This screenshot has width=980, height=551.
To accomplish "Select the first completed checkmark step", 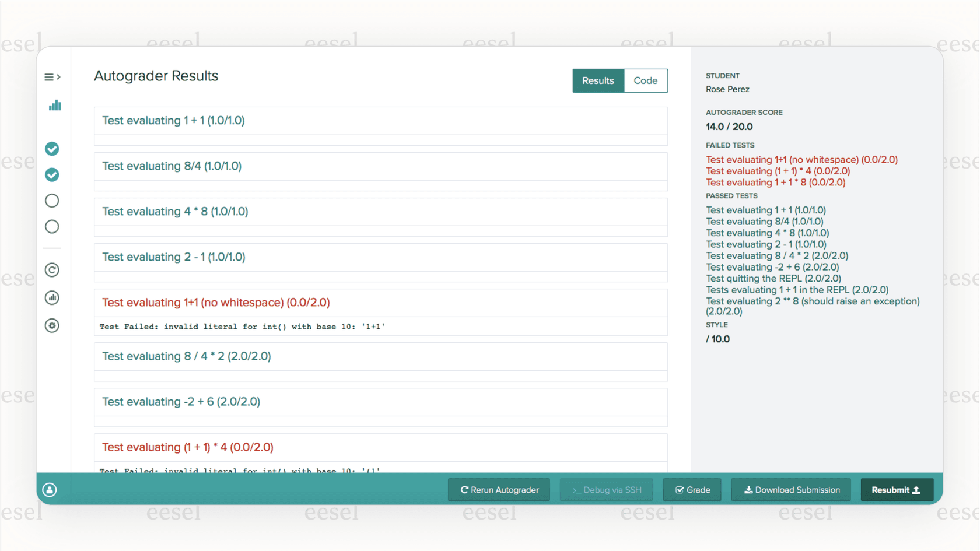I will [52, 149].
